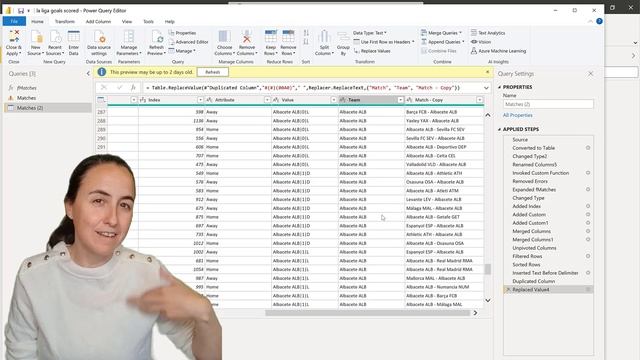Open gear settings for Converted to Table
This screenshot has width=640, height=360.
click(588, 148)
